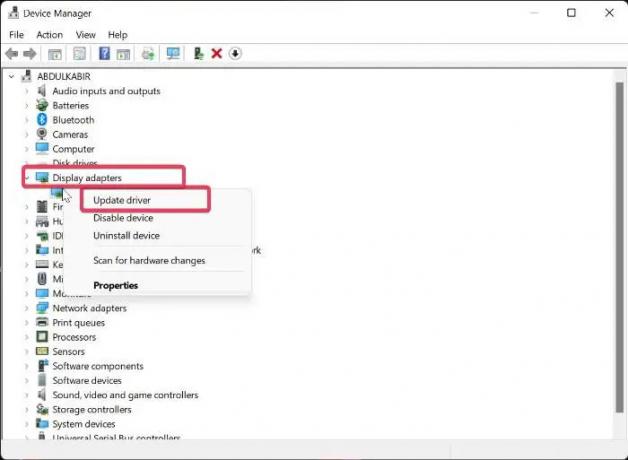Select the Computer tree item
Viewport: 628px width, 460px height.
73,149
